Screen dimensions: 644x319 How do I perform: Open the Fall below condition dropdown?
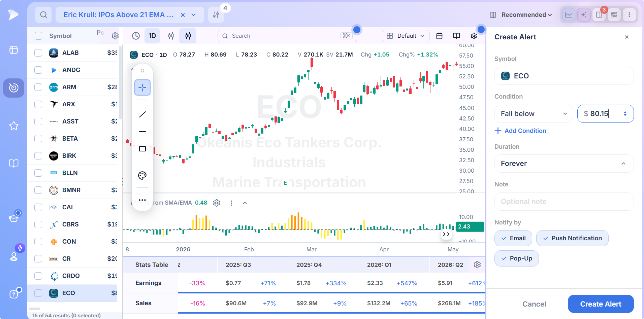coord(534,114)
